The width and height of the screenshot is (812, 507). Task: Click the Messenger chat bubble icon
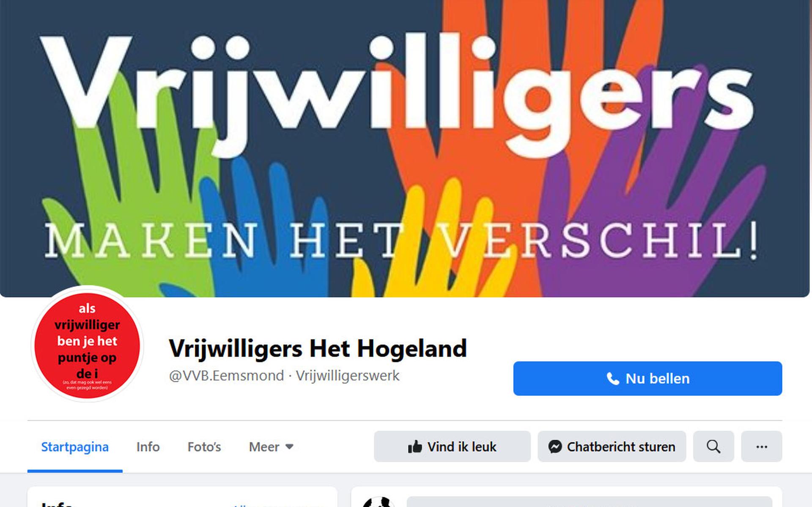tap(555, 447)
